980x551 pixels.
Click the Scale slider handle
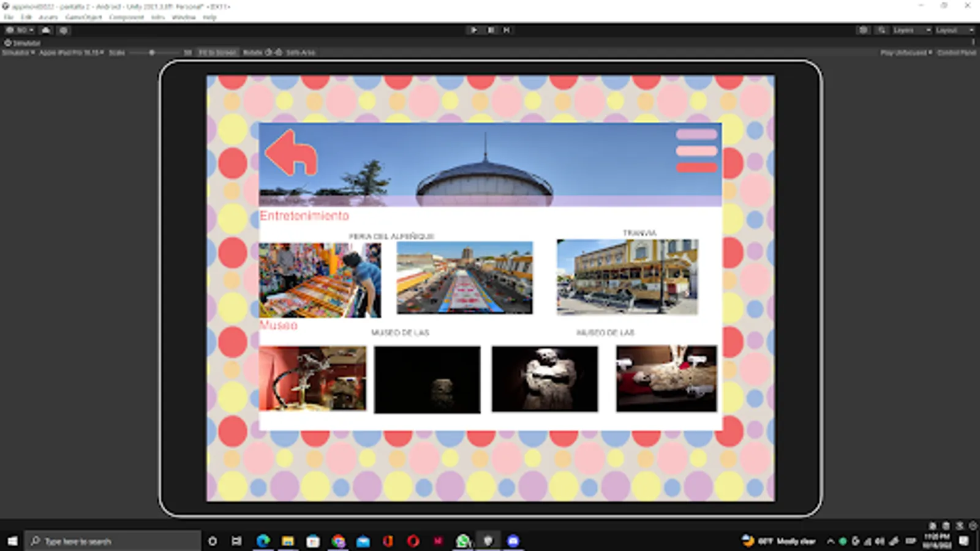click(152, 53)
